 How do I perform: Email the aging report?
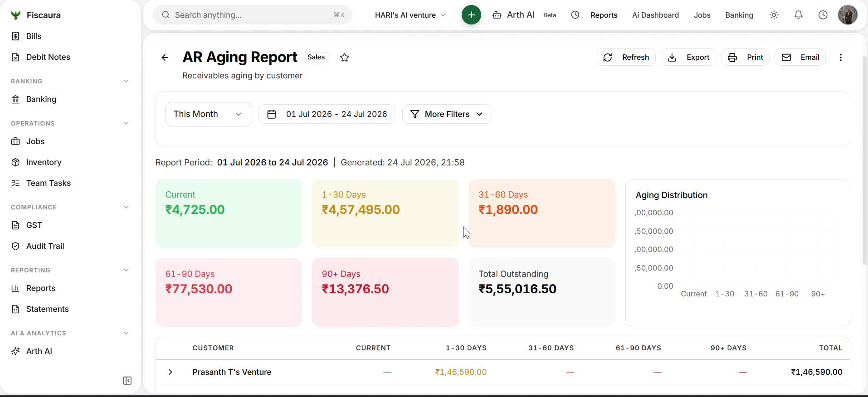[800, 57]
